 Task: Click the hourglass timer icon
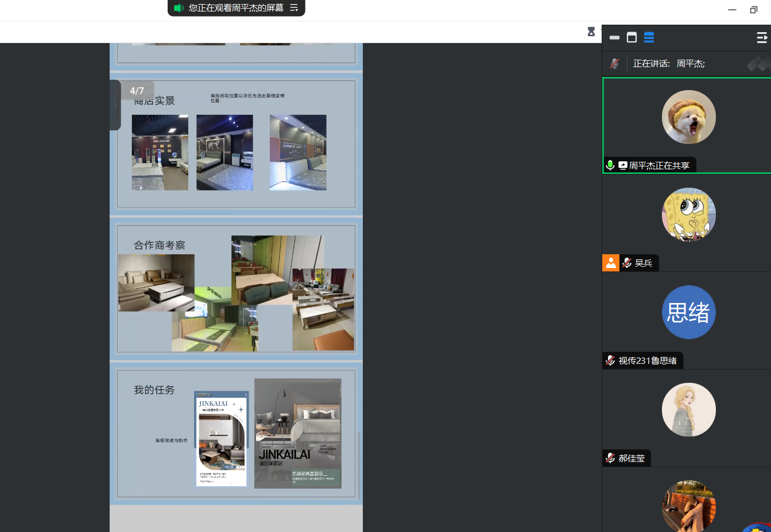pos(591,32)
